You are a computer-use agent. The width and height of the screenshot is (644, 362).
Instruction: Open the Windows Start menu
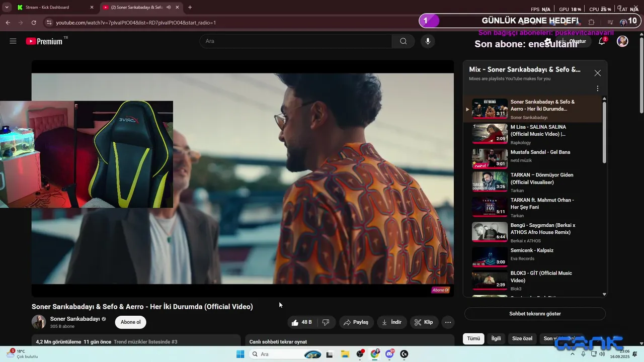click(x=240, y=354)
